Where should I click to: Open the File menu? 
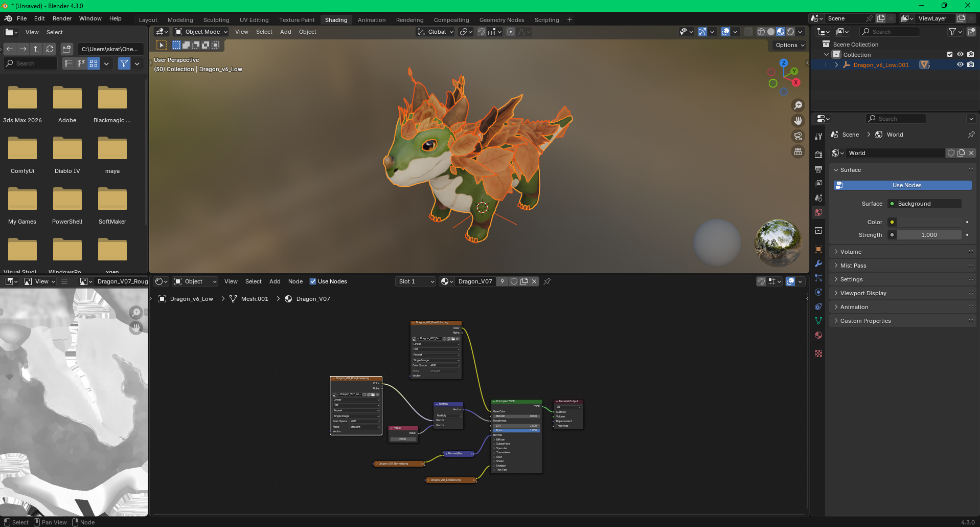pos(22,18)
